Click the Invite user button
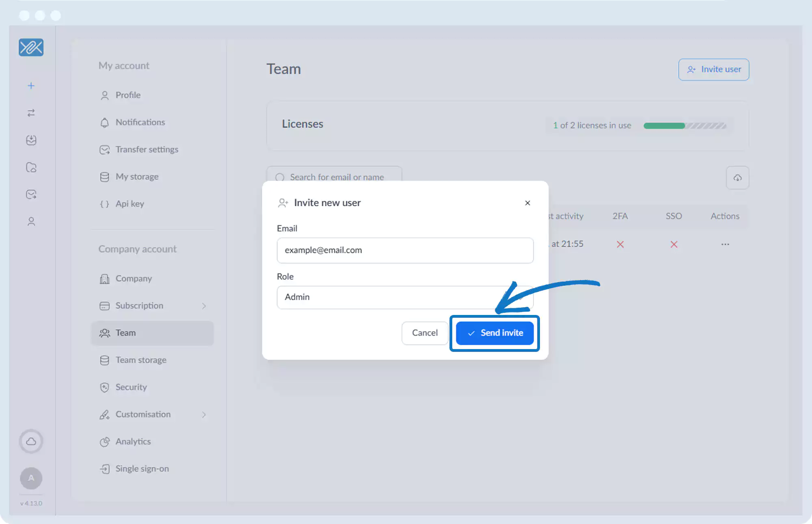Image resolution: width=812 pixels, height=524 pixels. pos(713,69)
